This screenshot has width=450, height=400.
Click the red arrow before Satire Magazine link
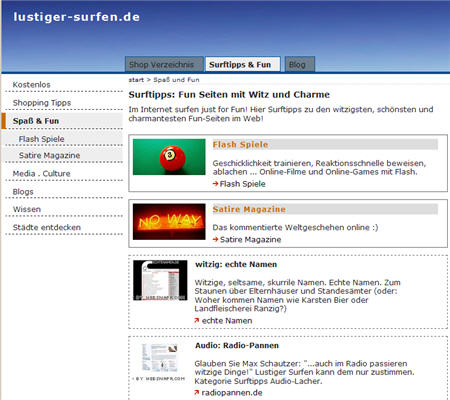(216, 239)
